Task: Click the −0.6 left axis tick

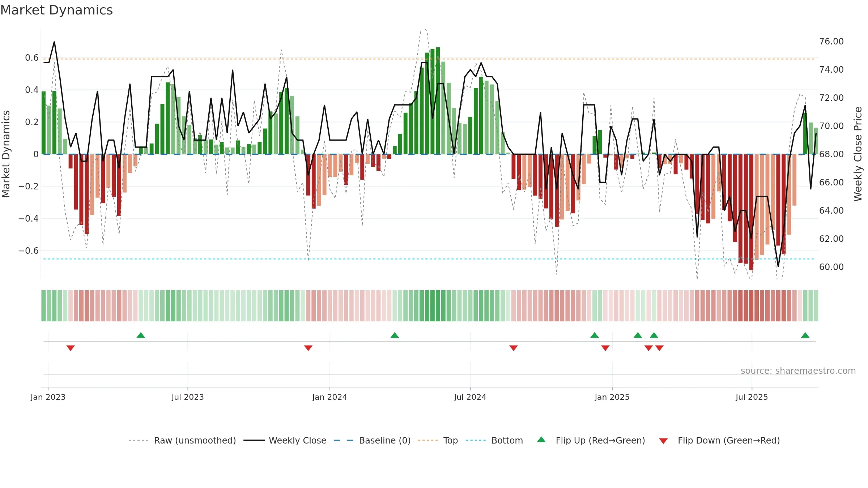Action: pyautogui.click(x=29, y=251)
